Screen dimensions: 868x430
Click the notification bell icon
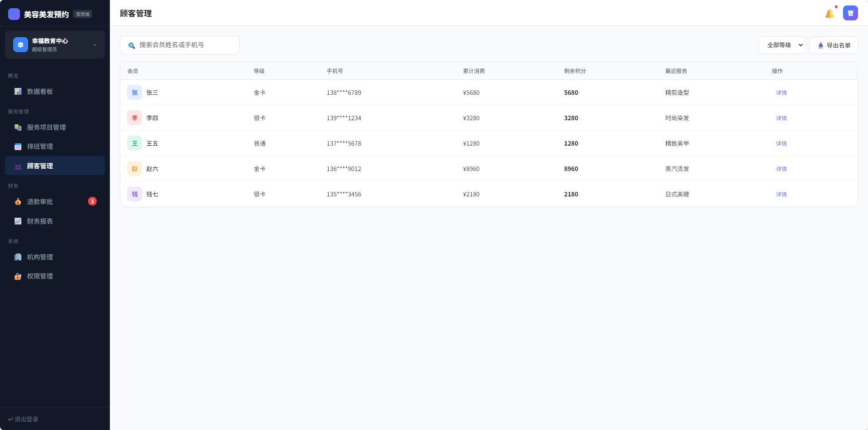point(829,14)
